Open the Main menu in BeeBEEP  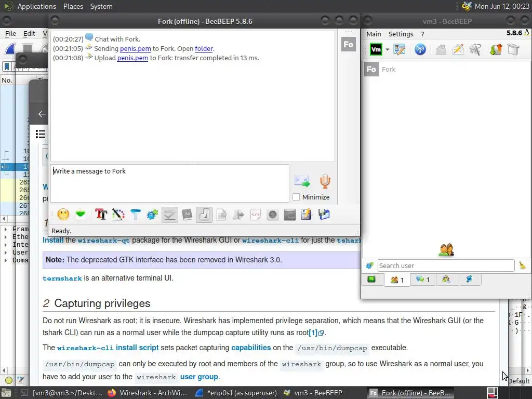[x=374, y=34]
